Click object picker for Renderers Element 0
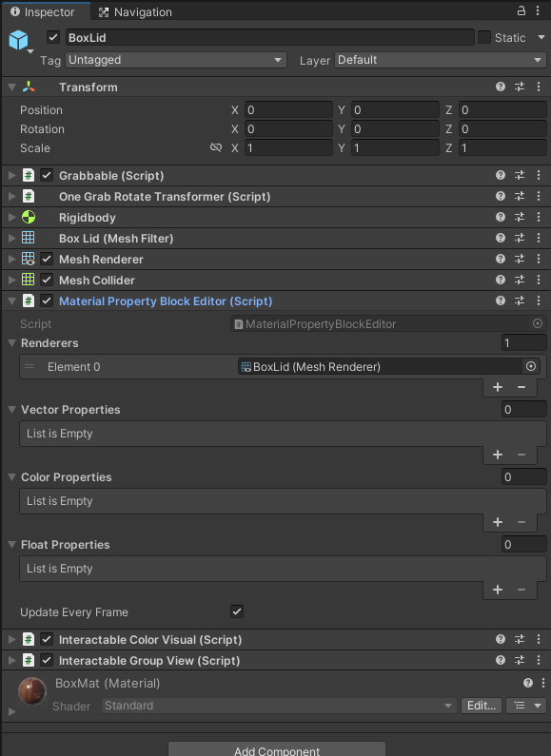This screenshot has width=551, height=756. [531, 366]
